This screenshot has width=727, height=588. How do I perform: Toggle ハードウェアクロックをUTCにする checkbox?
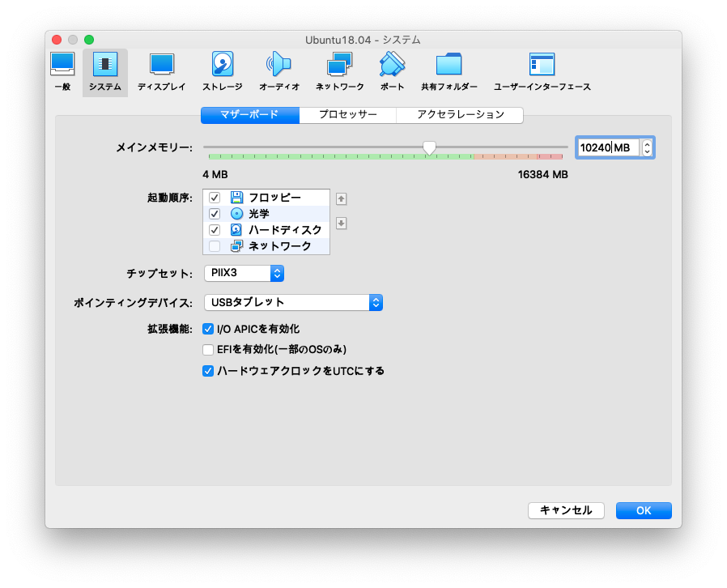(208, 371)
